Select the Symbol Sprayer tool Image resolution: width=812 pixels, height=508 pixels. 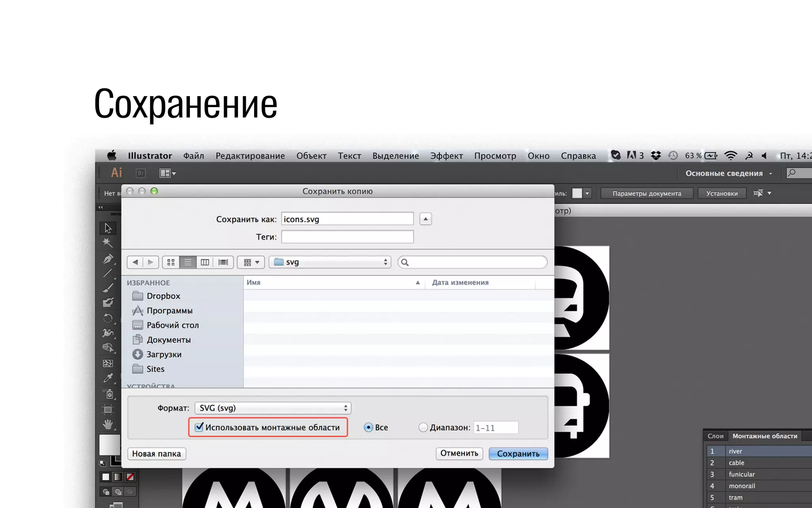point(108,394)
